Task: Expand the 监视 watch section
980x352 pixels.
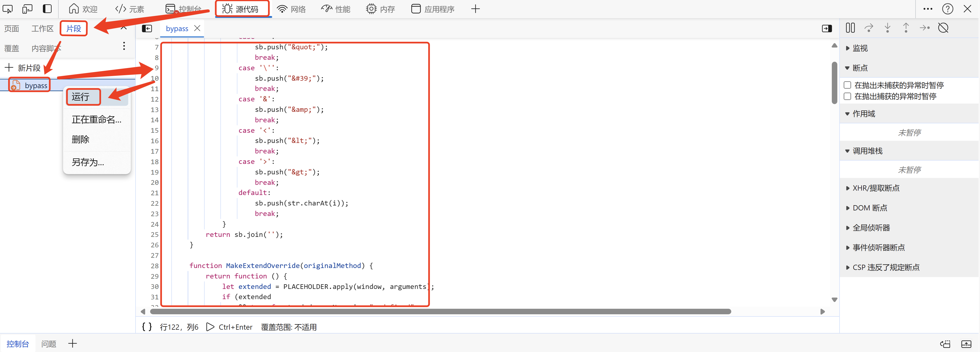Action: click(x=859, y=48)
